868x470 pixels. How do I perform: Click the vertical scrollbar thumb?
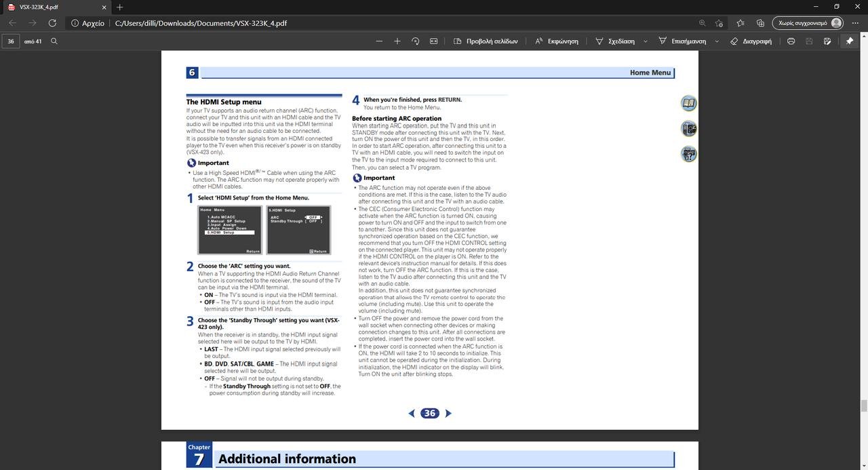coord(864,406)
